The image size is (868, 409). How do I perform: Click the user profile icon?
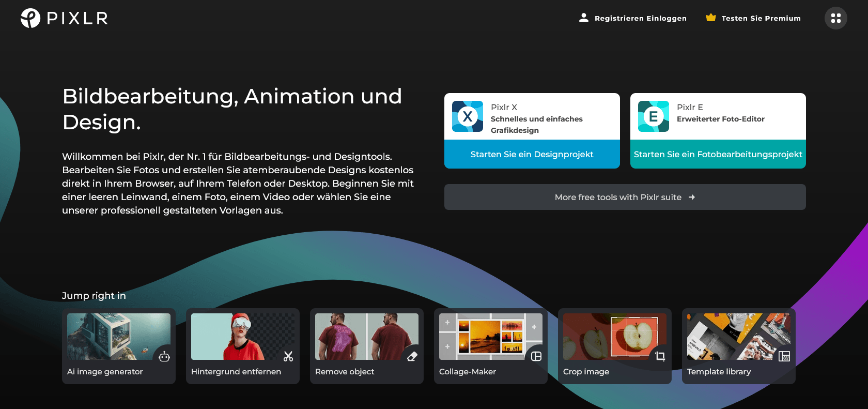click(x=584, y=18)
